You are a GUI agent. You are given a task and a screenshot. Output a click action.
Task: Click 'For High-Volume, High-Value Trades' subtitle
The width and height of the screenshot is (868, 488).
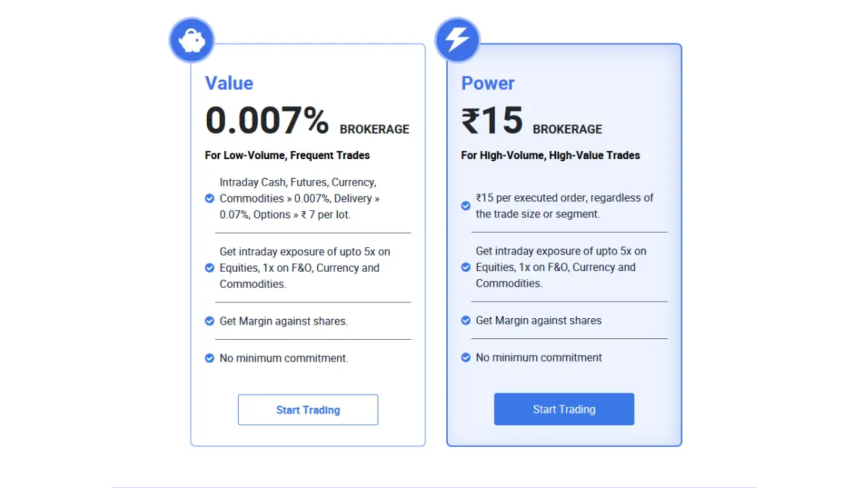click(x=550, y=155)
